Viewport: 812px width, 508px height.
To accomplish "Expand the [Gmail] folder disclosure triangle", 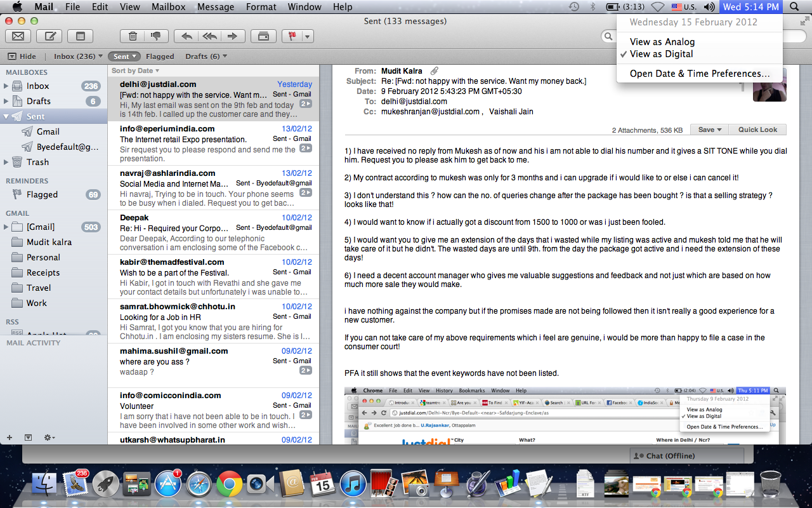I will click(x=7, y=227).
